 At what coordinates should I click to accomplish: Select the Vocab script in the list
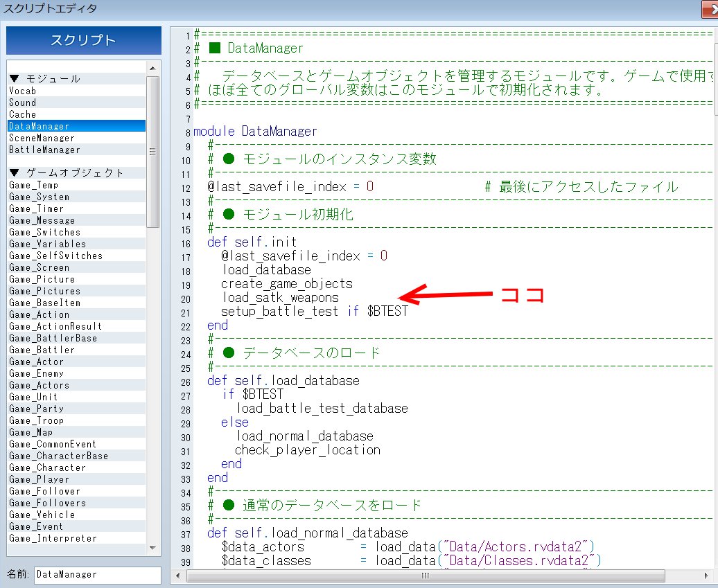coord(23,91)
